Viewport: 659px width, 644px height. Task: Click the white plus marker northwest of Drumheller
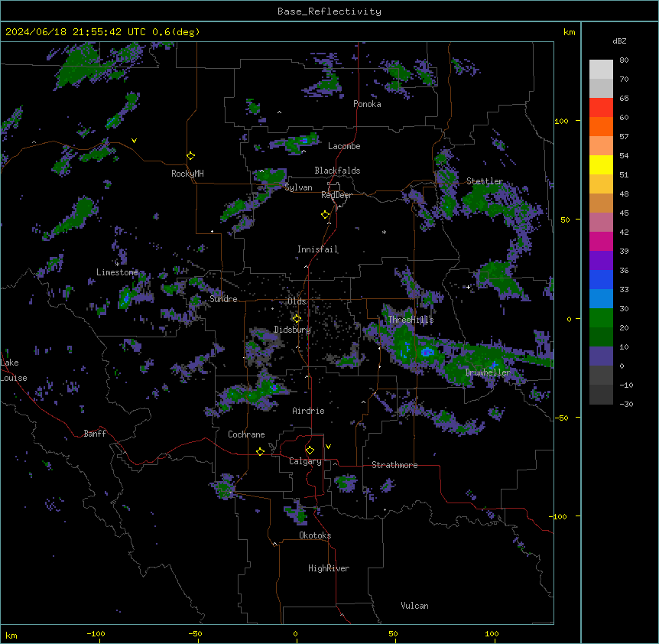(468, 287)
